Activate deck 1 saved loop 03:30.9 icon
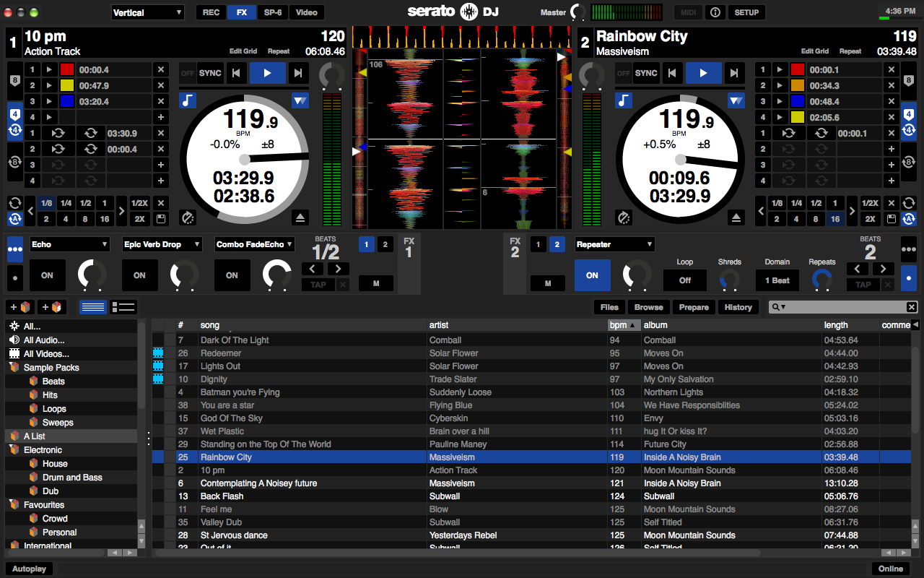This screenshot has height=578, width=924. 58,133
